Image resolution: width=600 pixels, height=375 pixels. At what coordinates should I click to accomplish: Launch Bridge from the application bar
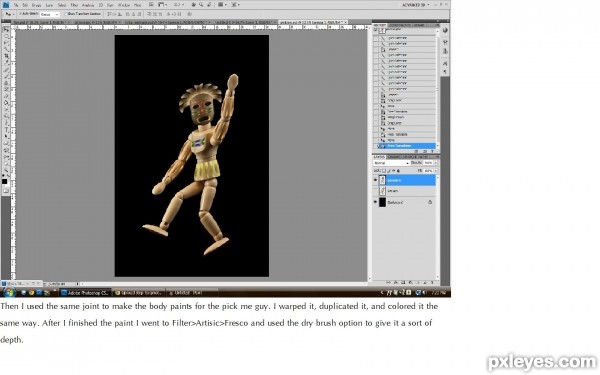click(x=151, y=5)
